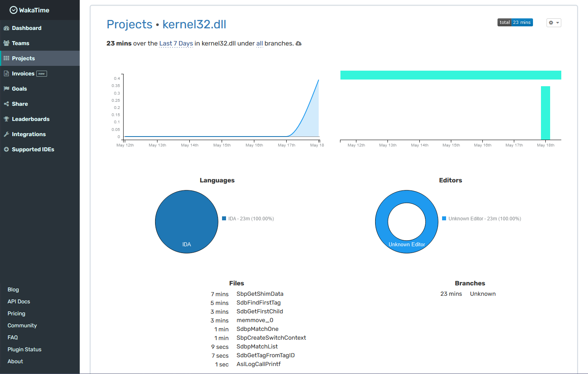Viewport: 588px width, 374px height.
Task: Click the Projects grid icon
Action: click(x=6, y=58)
